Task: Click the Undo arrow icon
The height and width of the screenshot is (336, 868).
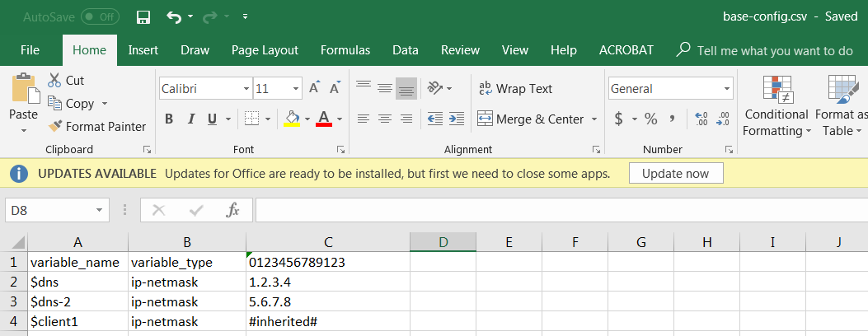Action: 174,16
